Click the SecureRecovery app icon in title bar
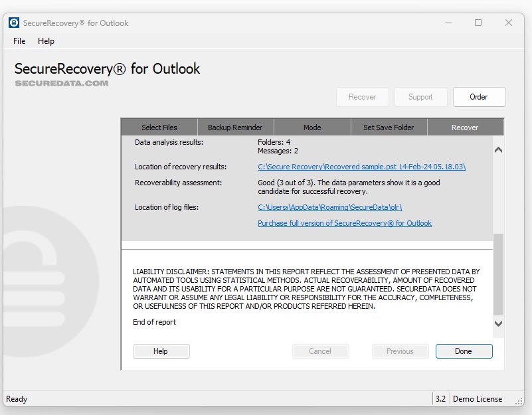Image resolution: width=532 pixels, height=415 pixels. pyautogui.click(x=14, y=23)
